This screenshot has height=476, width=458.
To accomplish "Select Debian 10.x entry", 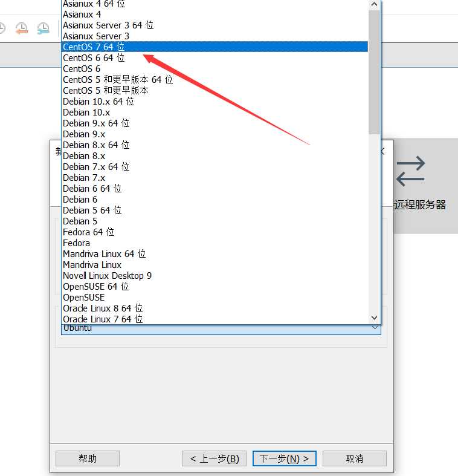I will click(x=215, y=112).
